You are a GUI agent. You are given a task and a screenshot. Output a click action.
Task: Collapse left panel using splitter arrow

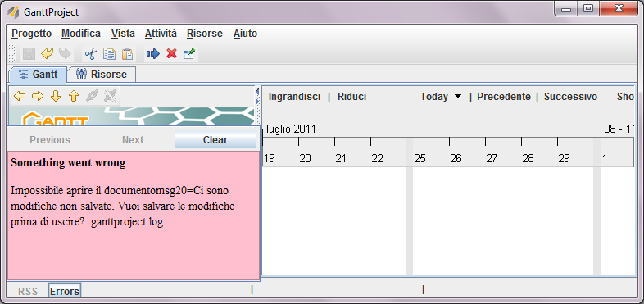[x=257, y=92]
